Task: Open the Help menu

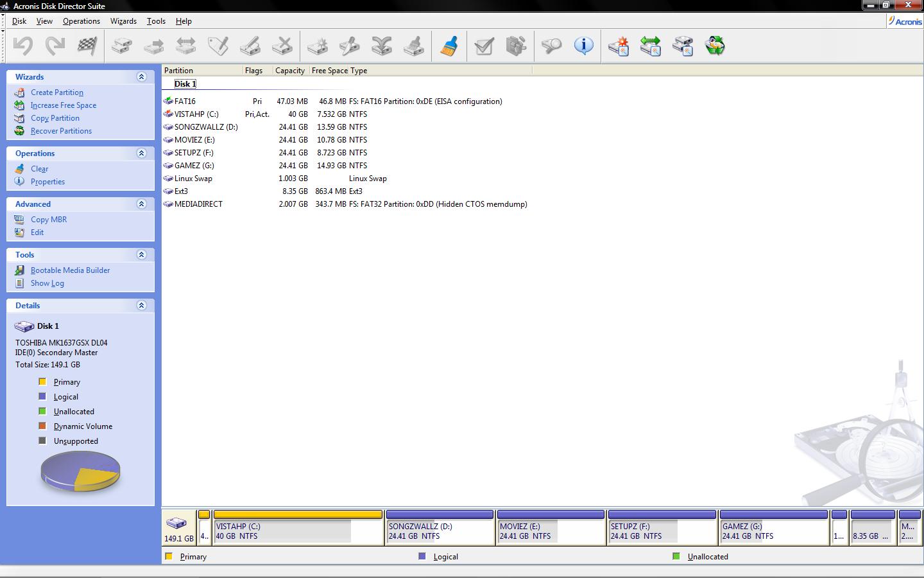Action: (x=184, y=21)
